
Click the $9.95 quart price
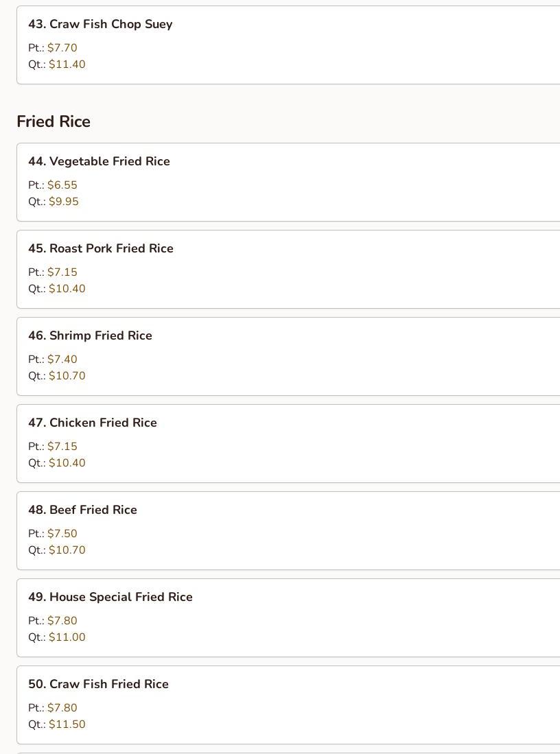[64, 202]
